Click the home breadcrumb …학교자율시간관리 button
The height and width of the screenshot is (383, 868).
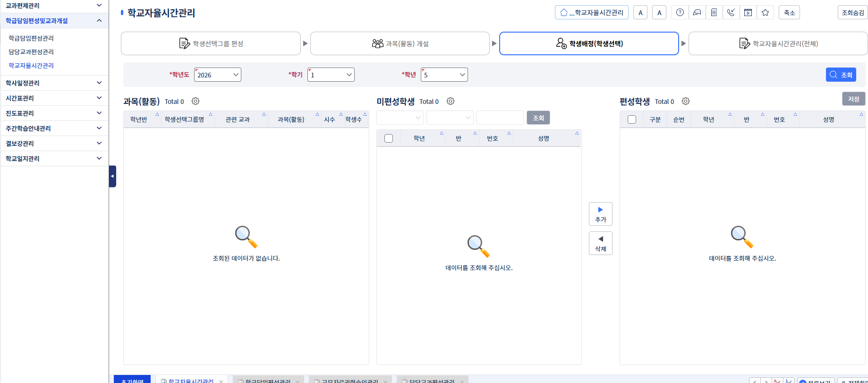[592, 13]
